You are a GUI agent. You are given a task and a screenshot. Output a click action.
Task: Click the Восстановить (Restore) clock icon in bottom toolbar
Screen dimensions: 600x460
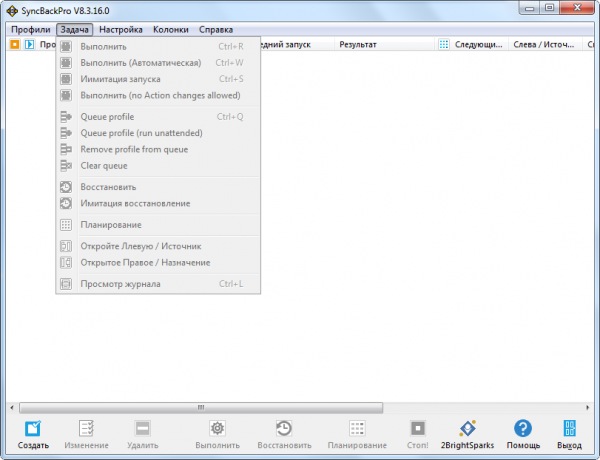click(x=284, y=429)
